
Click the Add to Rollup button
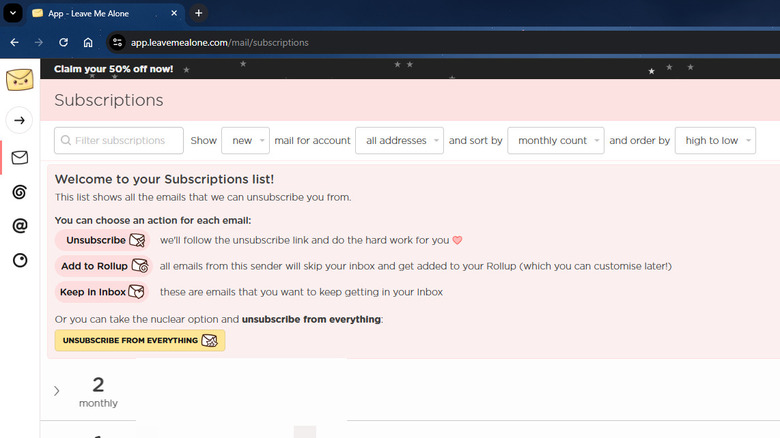click(103, 266)
